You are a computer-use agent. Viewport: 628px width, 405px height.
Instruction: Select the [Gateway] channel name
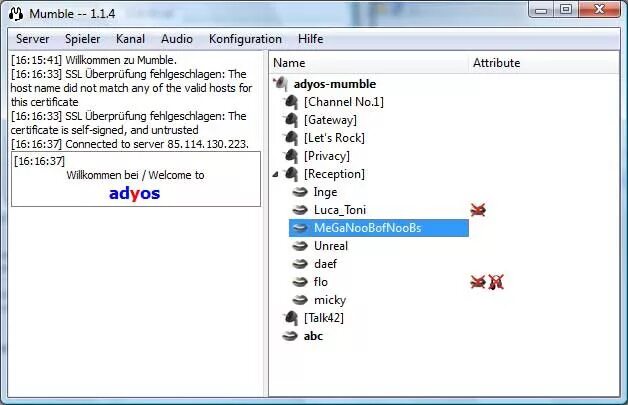[330, 120]
